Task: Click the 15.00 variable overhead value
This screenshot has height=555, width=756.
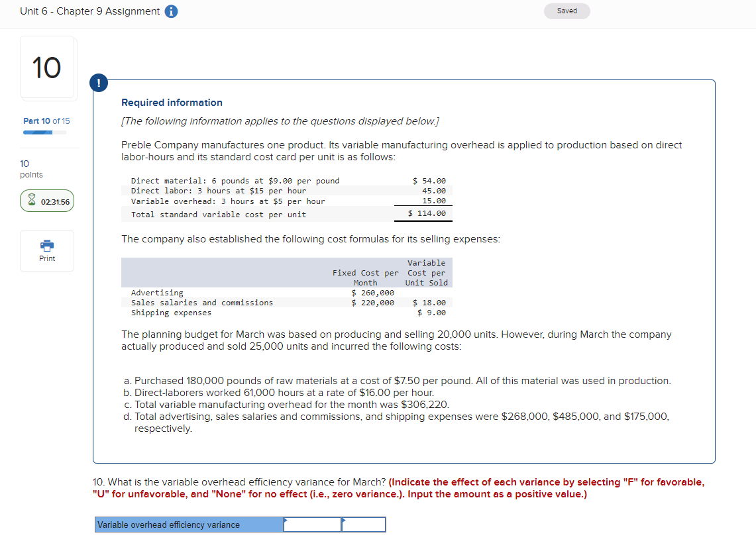Action: point(434,201)
